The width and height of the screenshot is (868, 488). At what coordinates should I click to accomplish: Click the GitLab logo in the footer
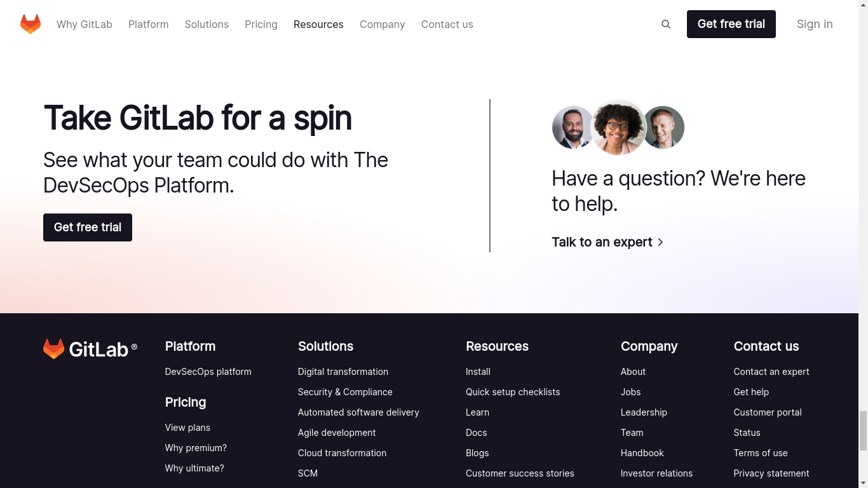[90, 349]
